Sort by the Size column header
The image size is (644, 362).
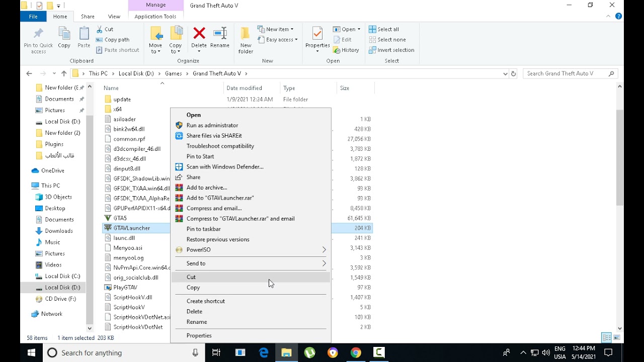(x=355, y=88)
